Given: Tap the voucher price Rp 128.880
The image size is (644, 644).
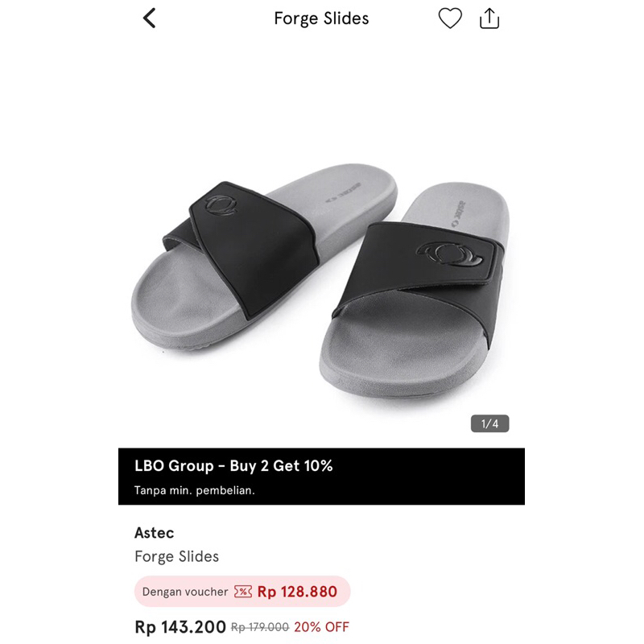Looking at the screenshot, I should pos(297,592).
